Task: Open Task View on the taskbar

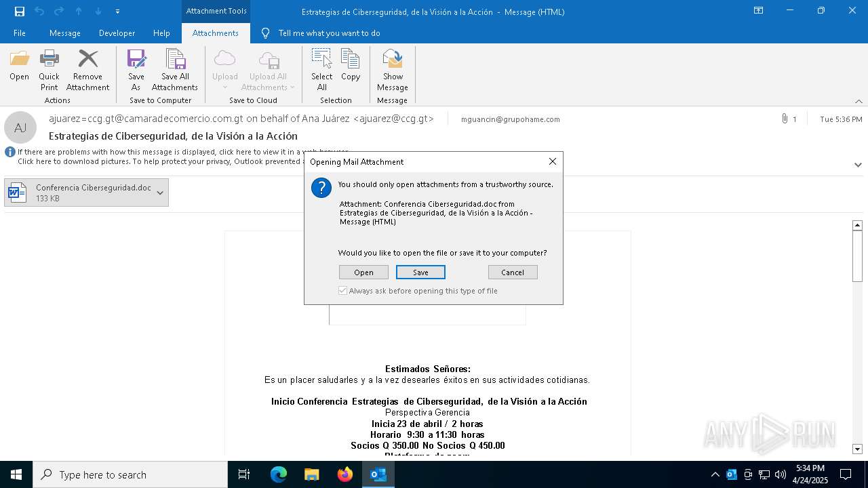Action: (244, 474)
